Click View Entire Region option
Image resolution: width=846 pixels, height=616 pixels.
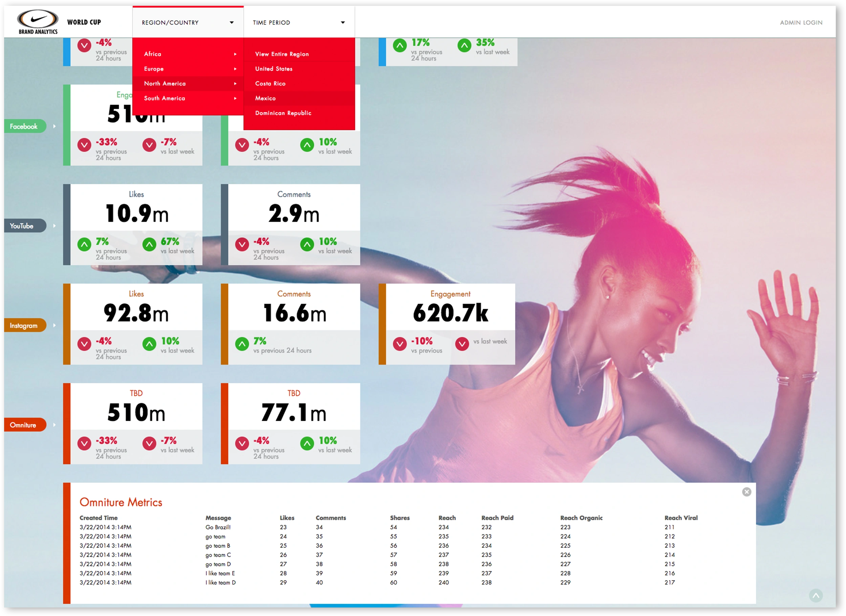coord(282,54)
